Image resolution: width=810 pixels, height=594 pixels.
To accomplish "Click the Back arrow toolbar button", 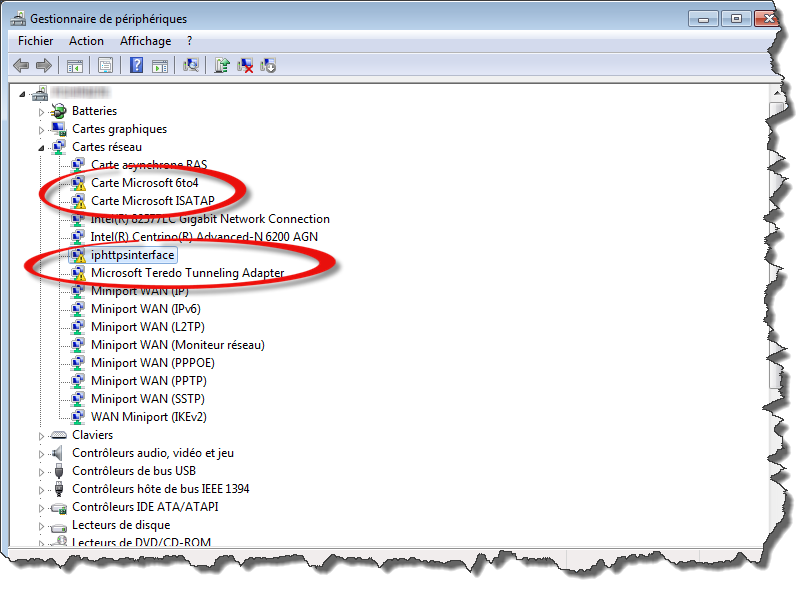I will click(x=21, y=66).
